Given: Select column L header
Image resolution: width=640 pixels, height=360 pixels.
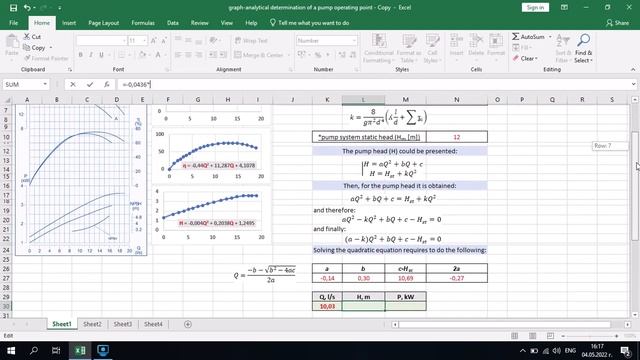Looking at the screenshot, I should (363, 100).
